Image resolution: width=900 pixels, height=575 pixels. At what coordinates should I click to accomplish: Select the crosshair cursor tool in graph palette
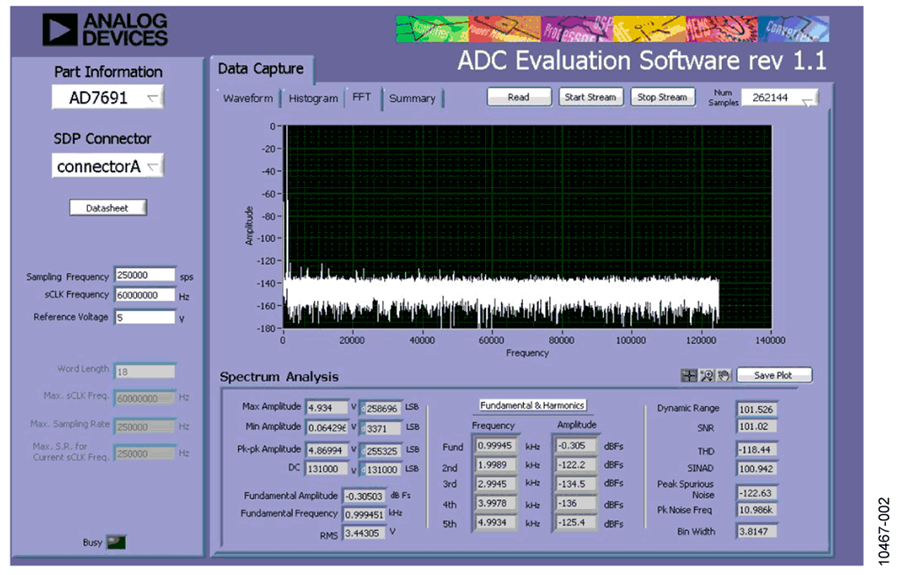pyautogui.click(x=688, y=375)
